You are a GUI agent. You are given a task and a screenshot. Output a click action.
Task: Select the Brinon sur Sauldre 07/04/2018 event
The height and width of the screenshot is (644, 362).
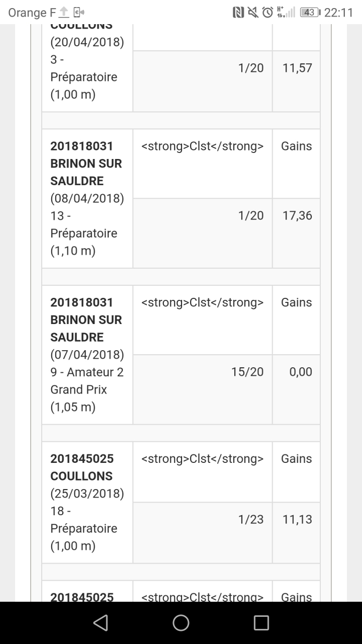click(86, 355)
